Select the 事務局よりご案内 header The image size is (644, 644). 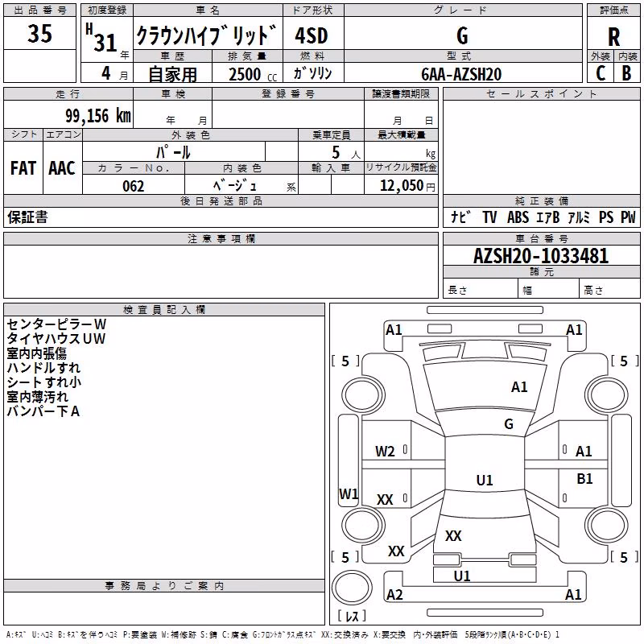[x=164, y=586]
